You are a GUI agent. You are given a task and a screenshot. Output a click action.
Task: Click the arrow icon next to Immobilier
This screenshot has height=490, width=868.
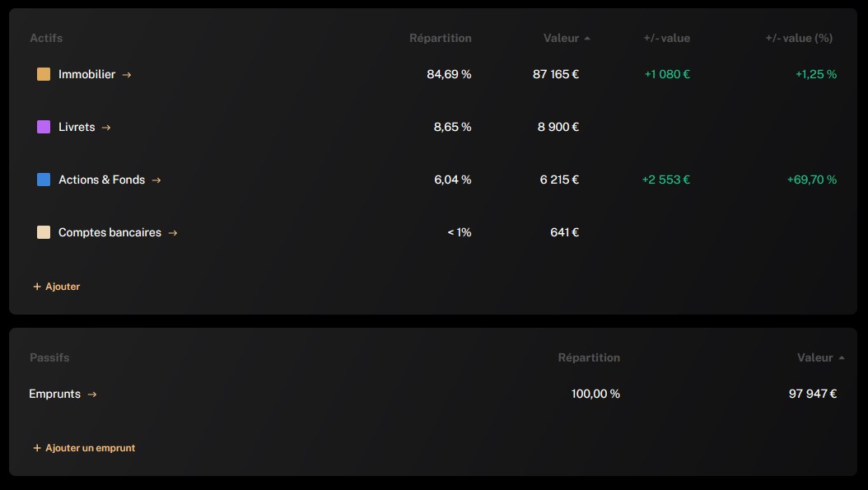click(x=127, y=75)
